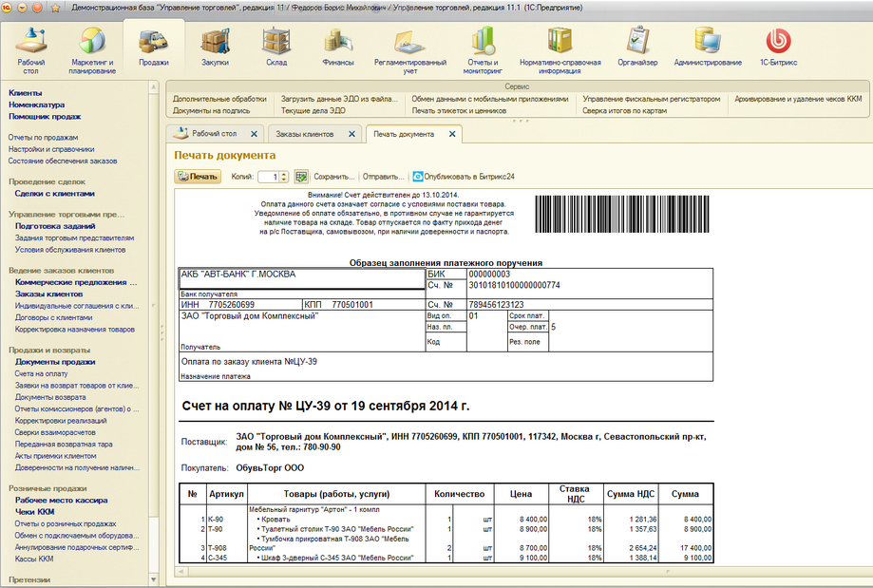Open Маркетинг и планирование section

click(x=92, y=50)
